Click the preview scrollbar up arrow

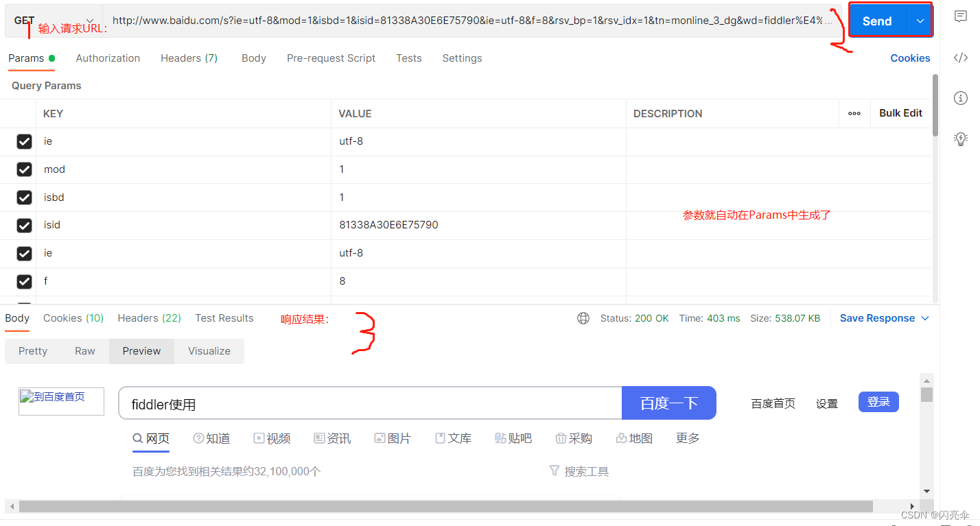[x=926, y=380]
